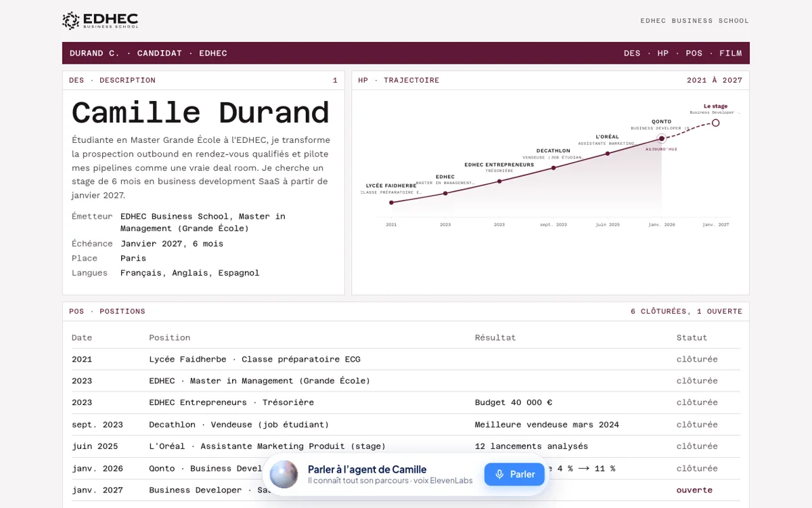Click the Parler à l'agent de Camille title

367,469
